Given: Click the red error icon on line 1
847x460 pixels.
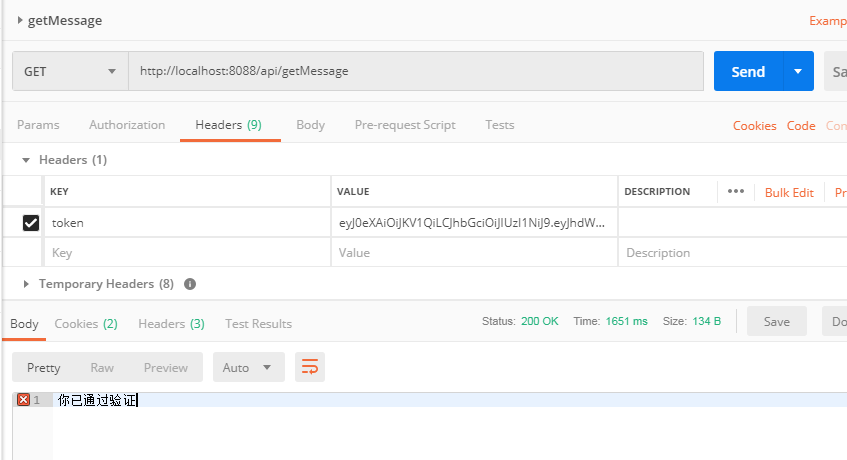Looking at the screenshot, I should coord(23,400).
